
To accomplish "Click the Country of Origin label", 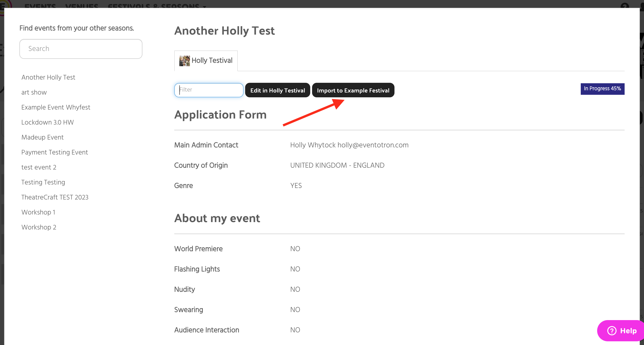I will [201, 165].
